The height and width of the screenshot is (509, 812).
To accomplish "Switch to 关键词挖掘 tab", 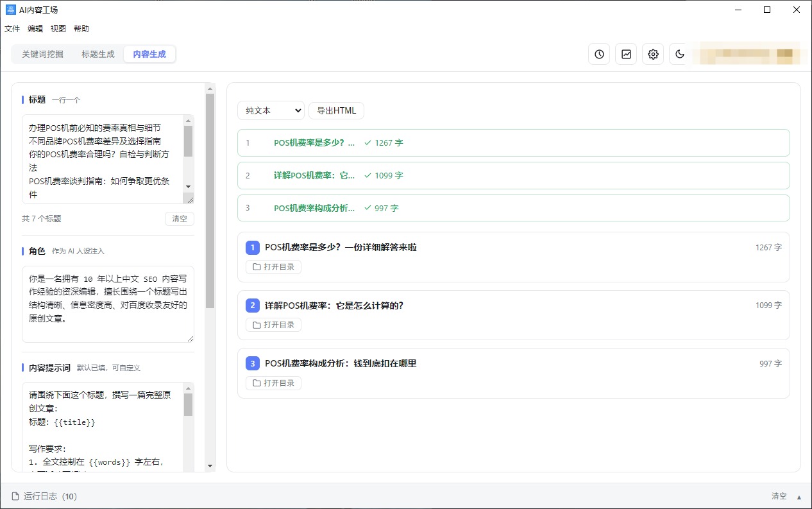I will [43, 55].
